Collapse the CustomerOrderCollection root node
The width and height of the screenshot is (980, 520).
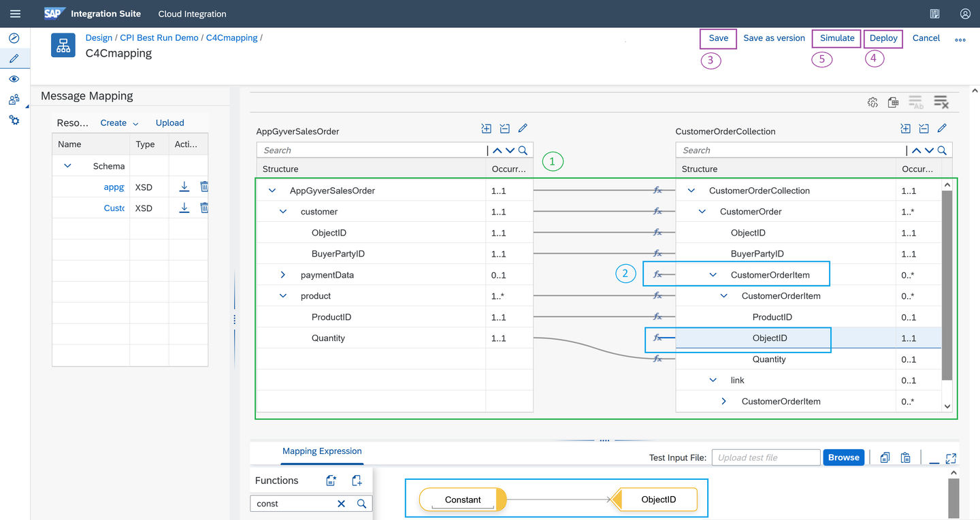click(691, 191)
